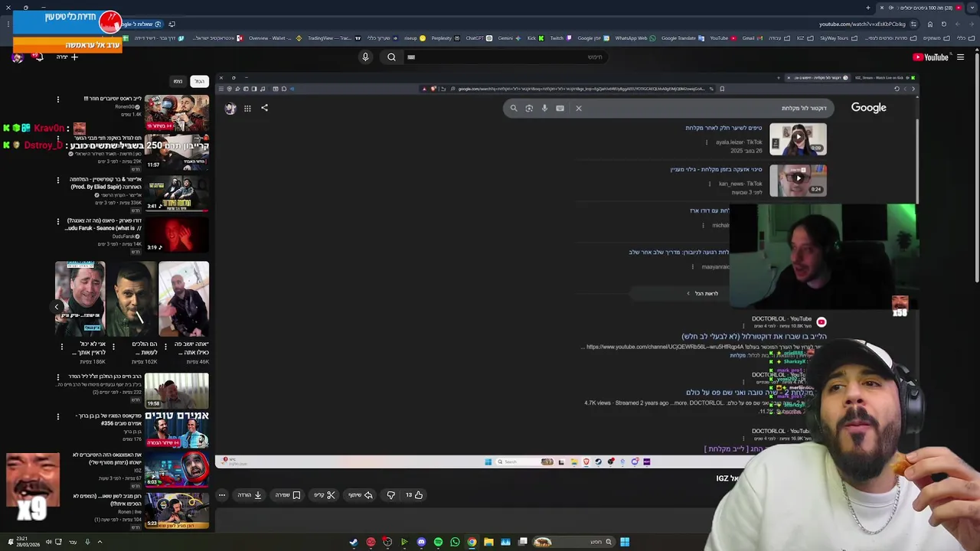The image size is (980, 551).
Task: Open the on-screen keyboard icon in search
Action: (411, 57)
